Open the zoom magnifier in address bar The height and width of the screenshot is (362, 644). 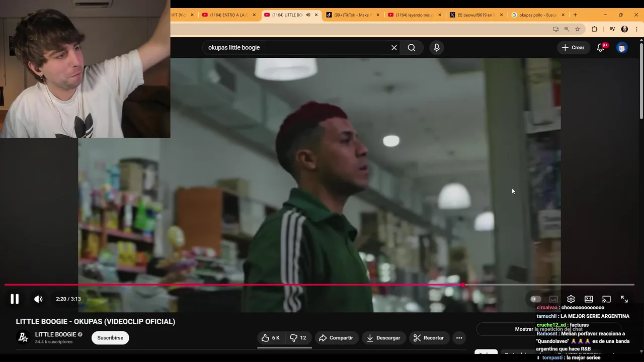point(567,29)
